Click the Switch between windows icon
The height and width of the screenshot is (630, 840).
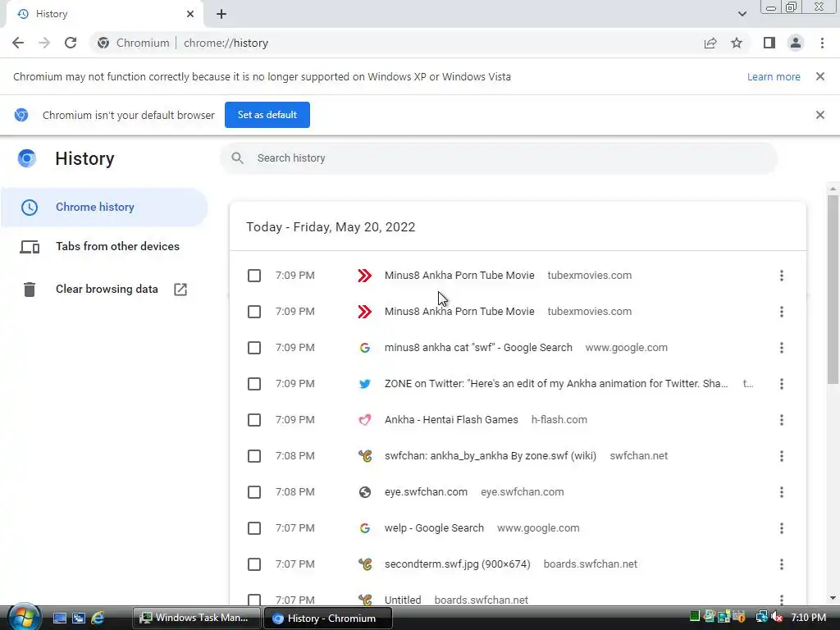[79, 618]
